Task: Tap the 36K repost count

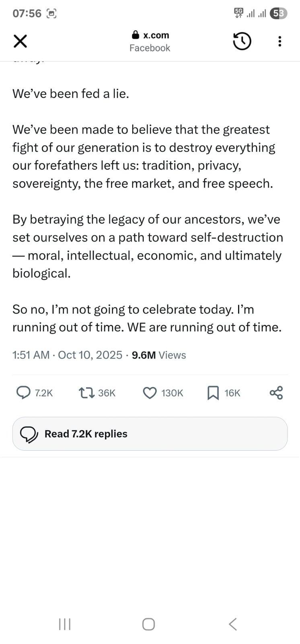Action: [x=107, y=393]
